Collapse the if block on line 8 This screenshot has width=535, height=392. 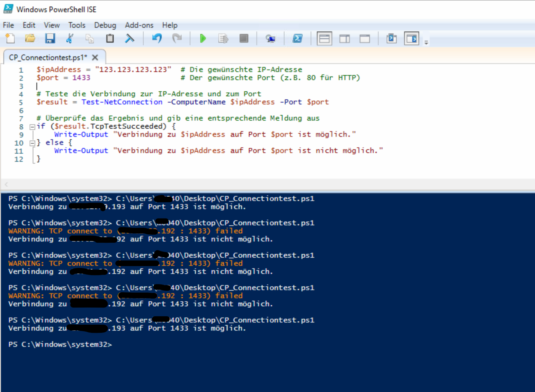[x=32, y=127]
